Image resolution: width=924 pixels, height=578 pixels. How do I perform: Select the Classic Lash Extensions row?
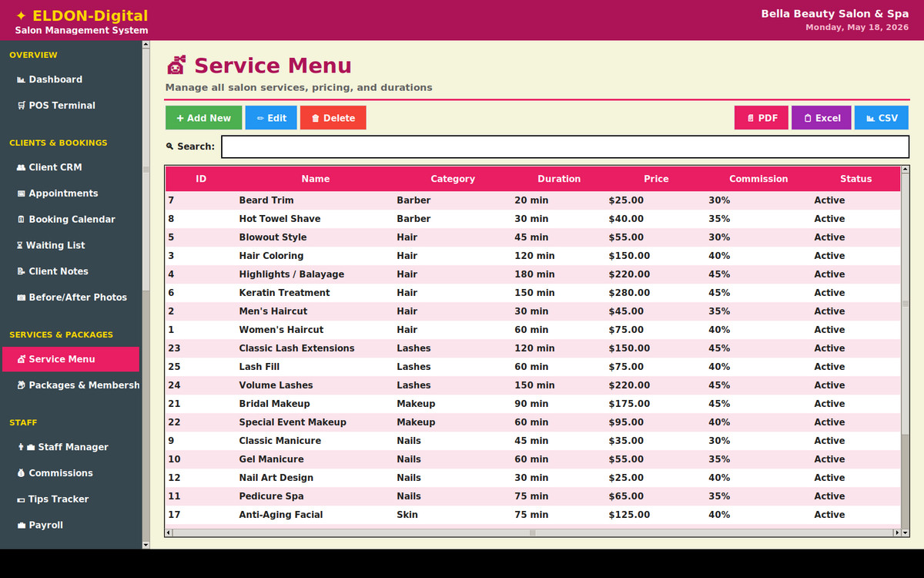coord(533,348)
